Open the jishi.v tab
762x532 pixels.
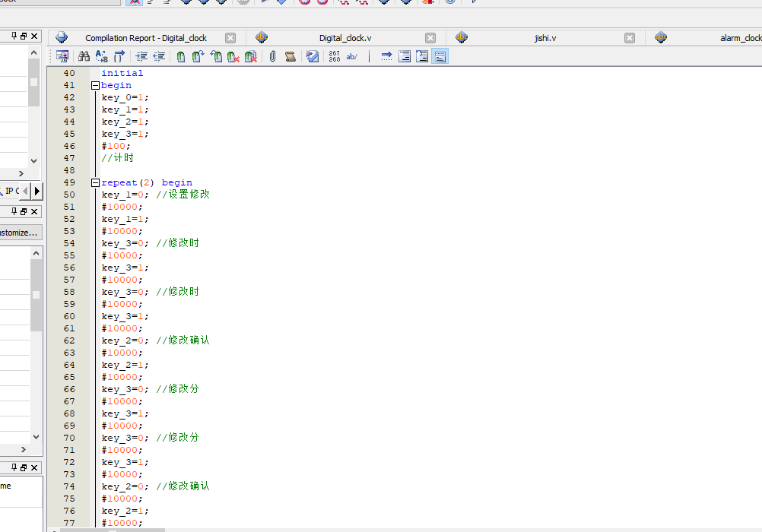(x=545, y=38)
